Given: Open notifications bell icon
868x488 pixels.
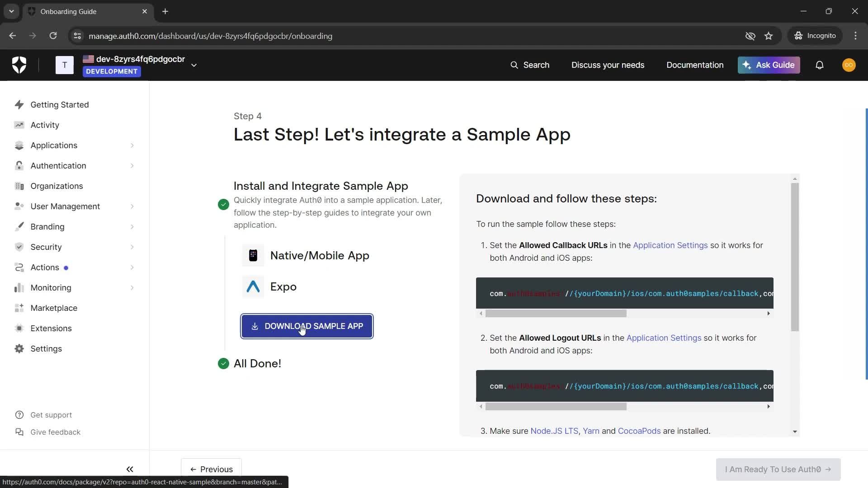Looking at the screenshot, I should (820, 65).
